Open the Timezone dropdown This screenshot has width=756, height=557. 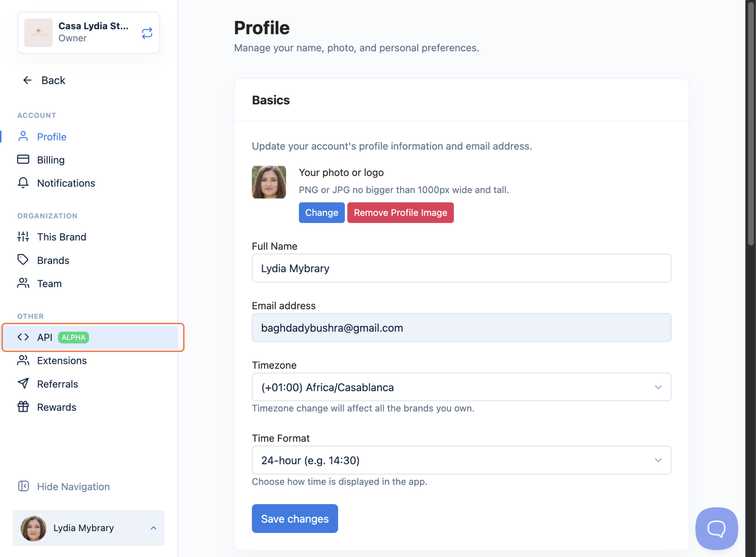pyautogui.click(x=461, y=387)
